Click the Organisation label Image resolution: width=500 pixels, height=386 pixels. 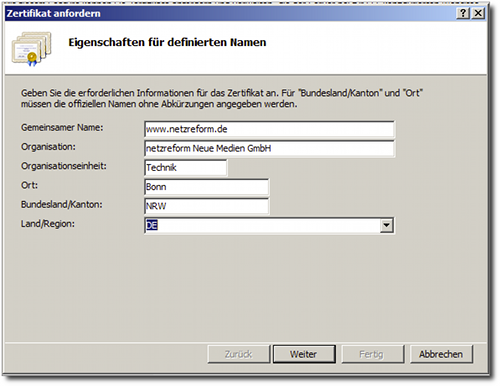coord(48,147)
